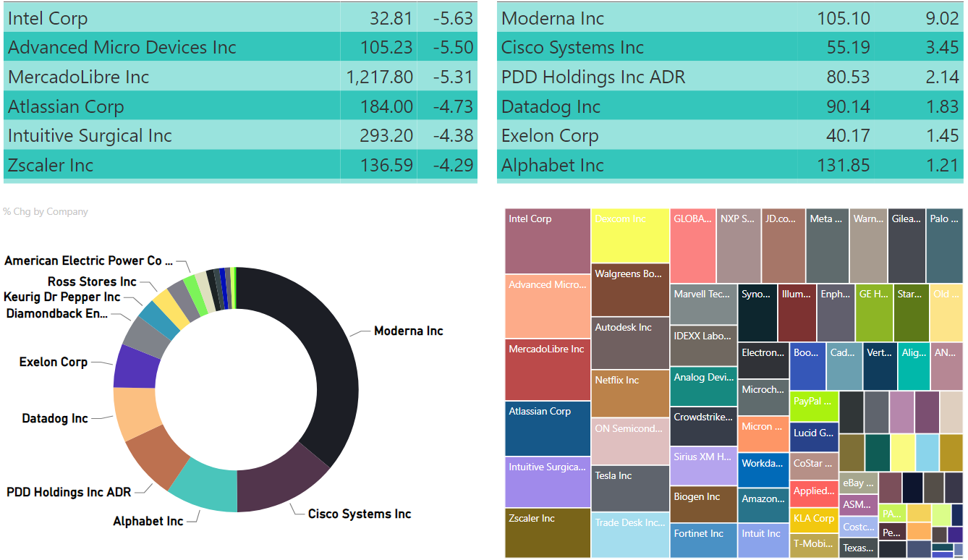The image size is (968, 560).
Task: Click Cisco Systems Inc change value 3.45
Action: pyautogui.click(x=942, y=48)
